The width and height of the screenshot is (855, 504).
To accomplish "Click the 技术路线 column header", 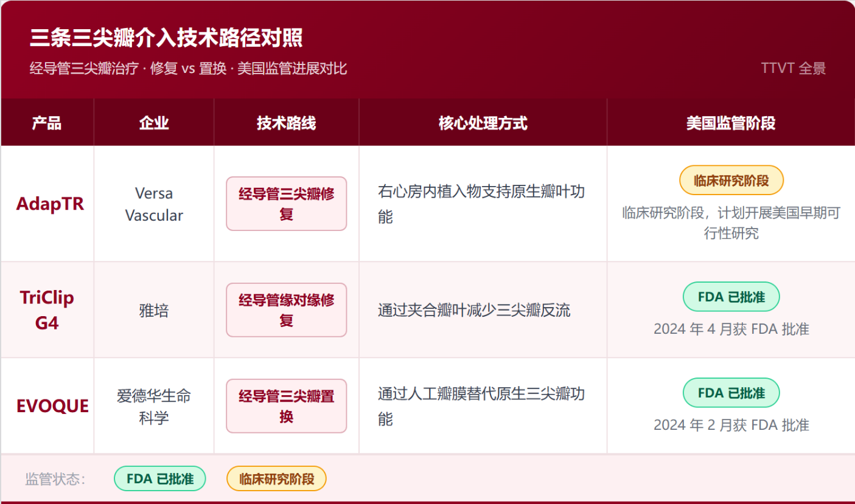I will pos(287,123).
